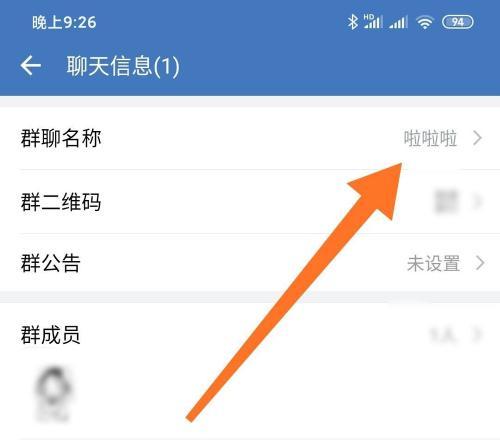Tap the back arrow icon
Viewport: 500px width, 448px height.
point(31,65)
